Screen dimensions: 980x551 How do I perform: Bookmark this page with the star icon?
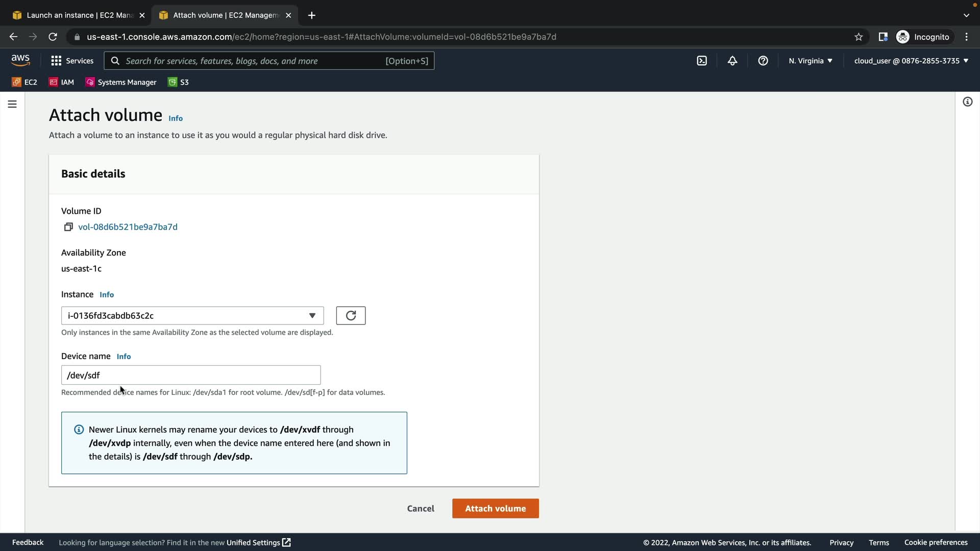coord(859,37)
